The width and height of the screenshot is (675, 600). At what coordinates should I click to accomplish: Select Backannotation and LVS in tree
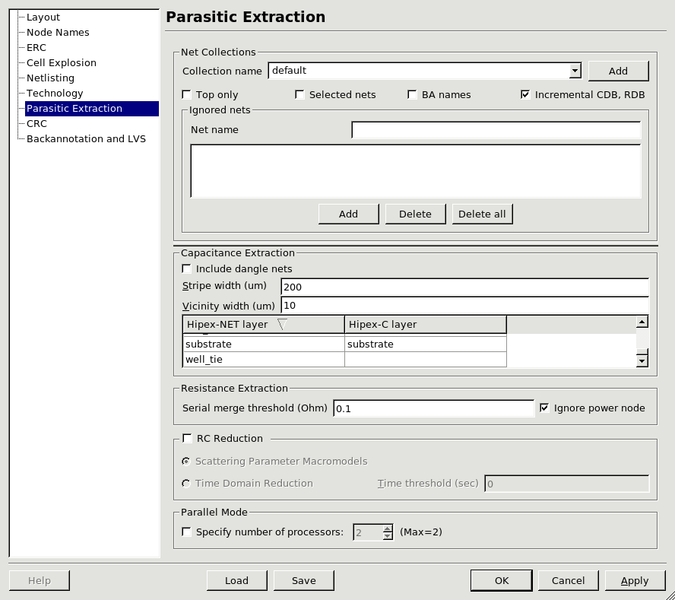pos(86,139)
